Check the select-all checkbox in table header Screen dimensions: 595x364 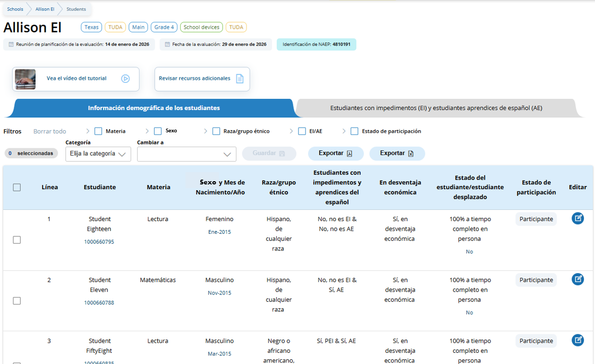[x=17, y=188]
